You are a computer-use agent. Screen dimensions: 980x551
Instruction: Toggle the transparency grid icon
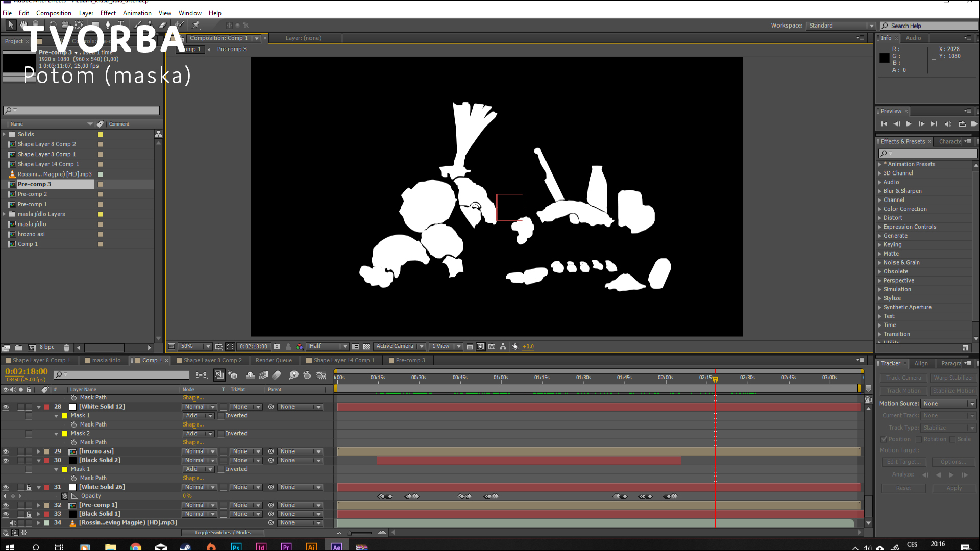(x=366, y=347)
